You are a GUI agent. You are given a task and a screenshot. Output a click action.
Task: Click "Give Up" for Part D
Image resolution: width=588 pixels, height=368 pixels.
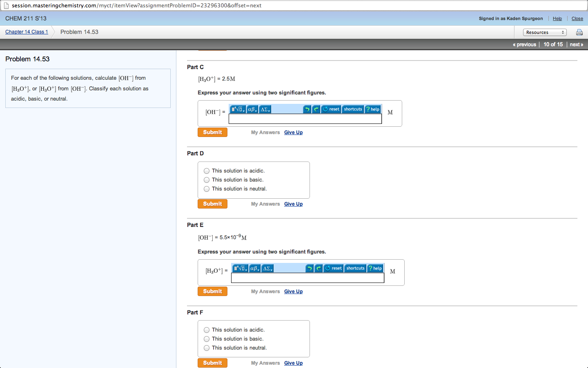coord(293,204)
